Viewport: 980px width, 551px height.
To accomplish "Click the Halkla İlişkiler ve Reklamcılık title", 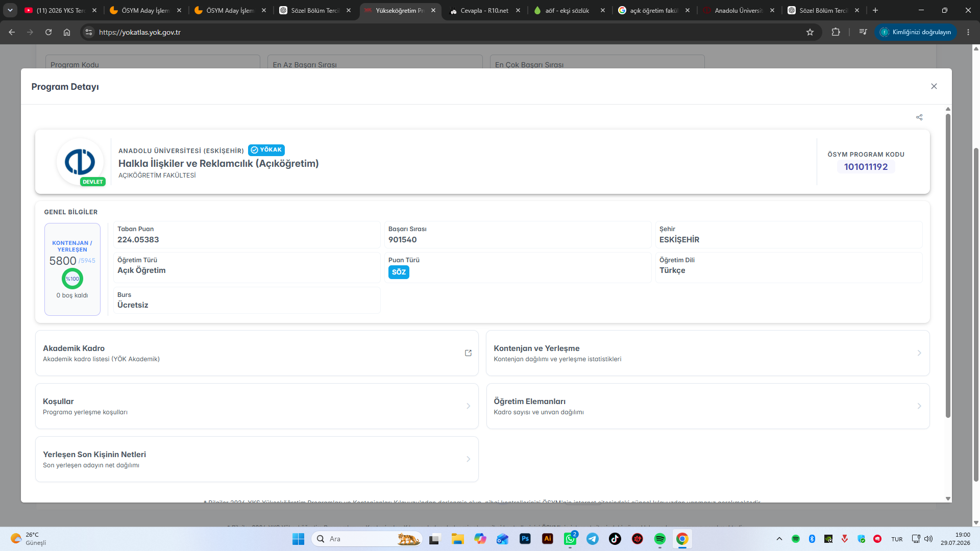I will pyautogui.click(x=218, y=163).
